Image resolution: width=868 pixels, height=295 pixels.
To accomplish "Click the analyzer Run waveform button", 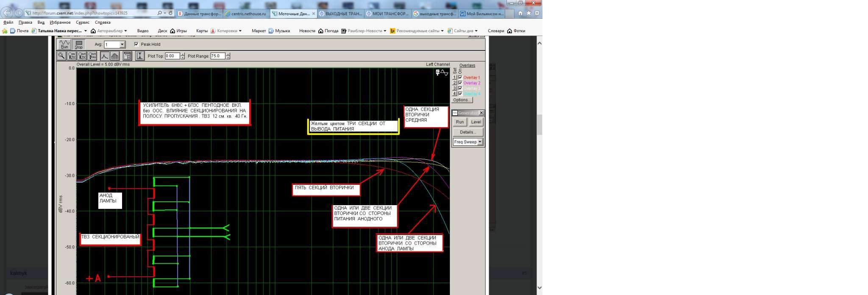I will [64, 45].
